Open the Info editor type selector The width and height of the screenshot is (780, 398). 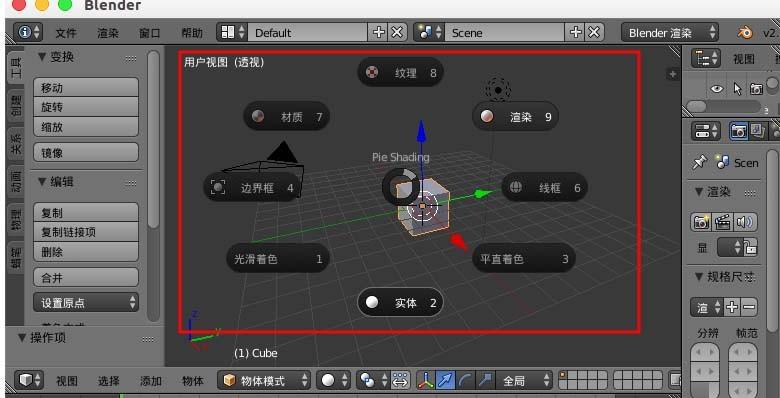tap(28, 32)
